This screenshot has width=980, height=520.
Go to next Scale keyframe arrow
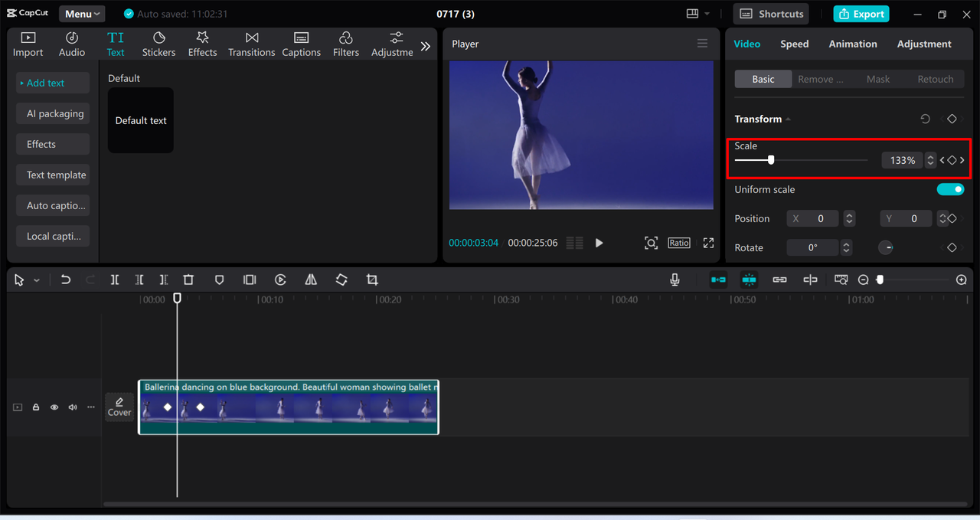tap(962, 160)
